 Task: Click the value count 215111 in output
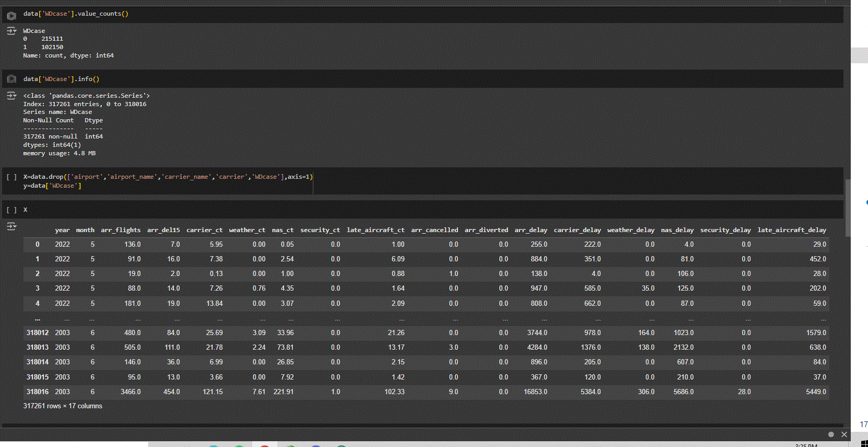[x=52, y=39]
